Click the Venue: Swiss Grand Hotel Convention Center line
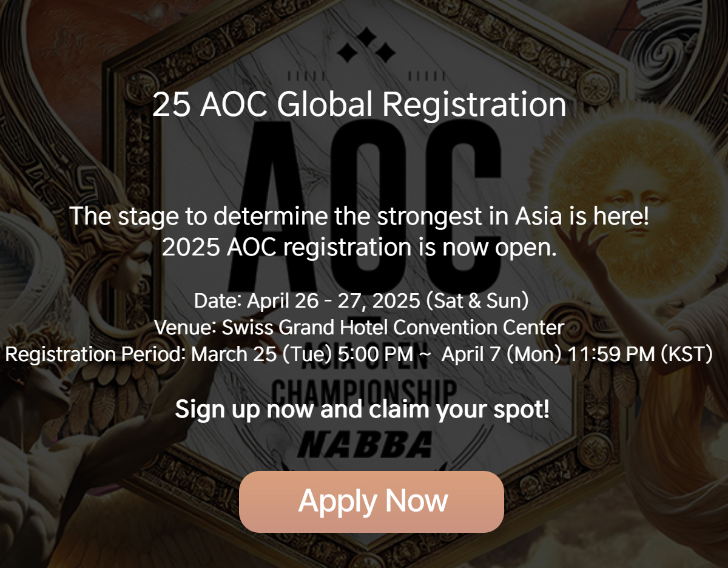This screenshot has width=728, height=568. 359,328
